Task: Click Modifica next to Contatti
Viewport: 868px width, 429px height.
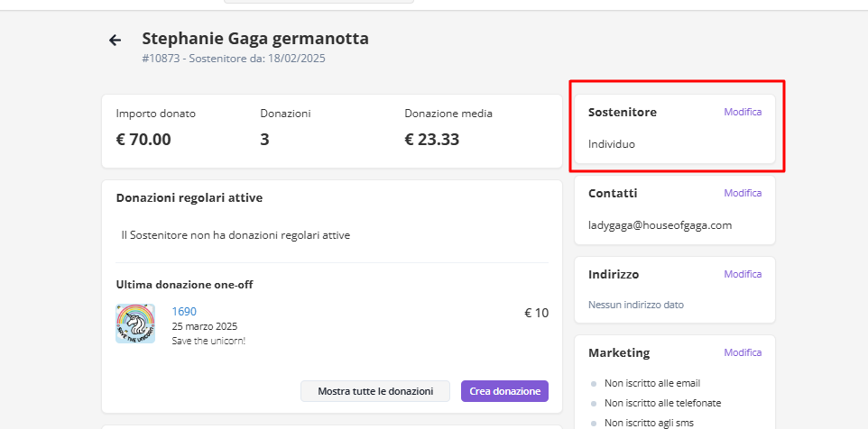Action: click(x=743, y=193)
